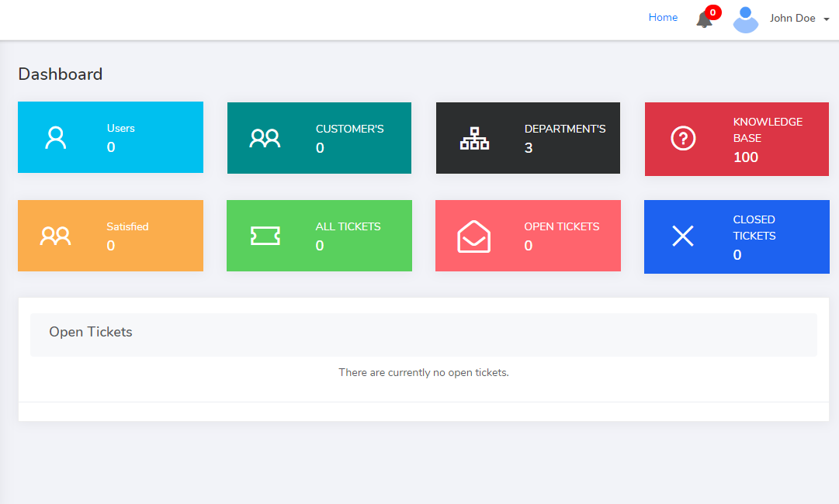This screenshot has height=504, width=839.
Task: Click the X icon on the Closed Tickets card
Action: pos(682,236)
